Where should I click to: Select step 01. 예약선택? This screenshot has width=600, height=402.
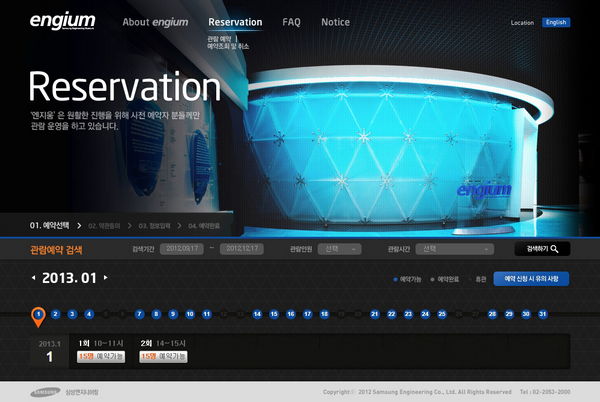tap(50, 226)
